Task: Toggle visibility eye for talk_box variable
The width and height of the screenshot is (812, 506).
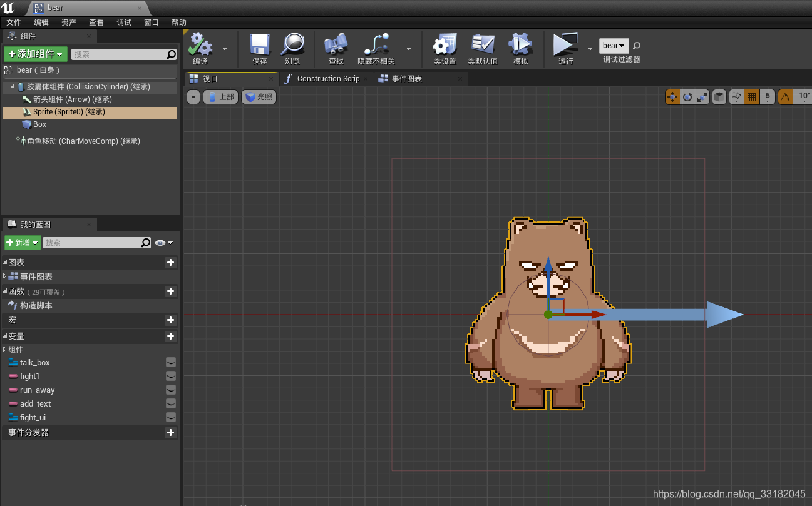Action: (170, 363)
